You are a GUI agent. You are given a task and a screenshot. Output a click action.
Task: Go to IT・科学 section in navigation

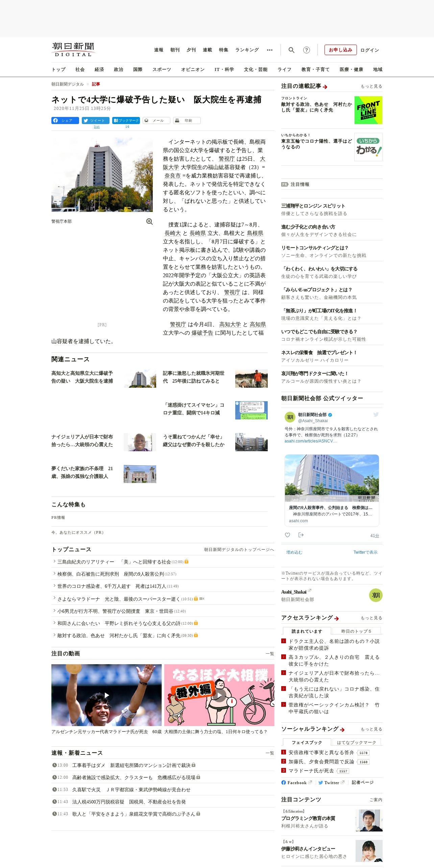(x=224, y=69)
